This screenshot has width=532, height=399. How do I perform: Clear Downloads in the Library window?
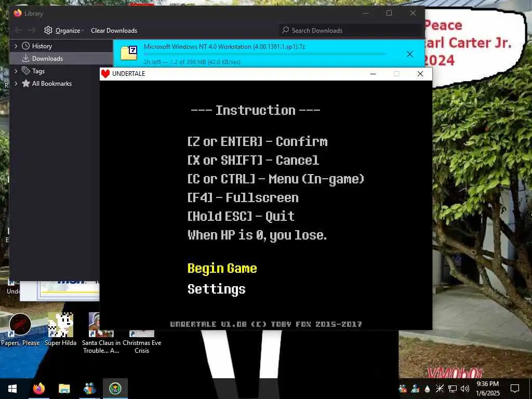[x=114, y=31]
